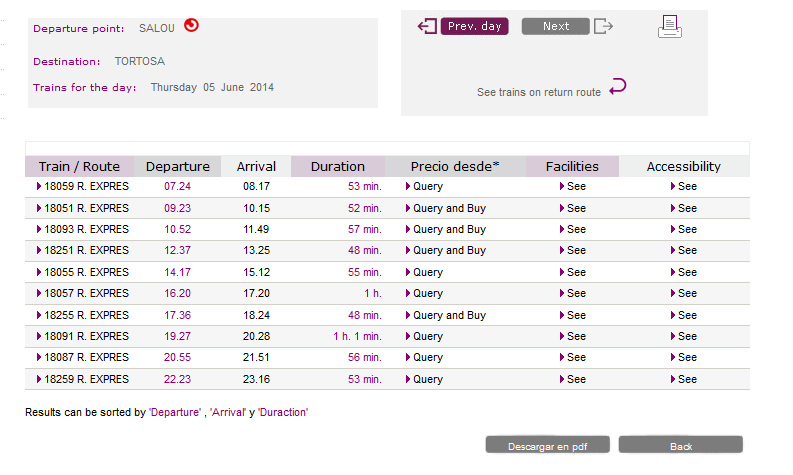This screenshot has width=793, height=475.
Task: Click the return route curved arrow icon
Action: [x=618, y=87]
